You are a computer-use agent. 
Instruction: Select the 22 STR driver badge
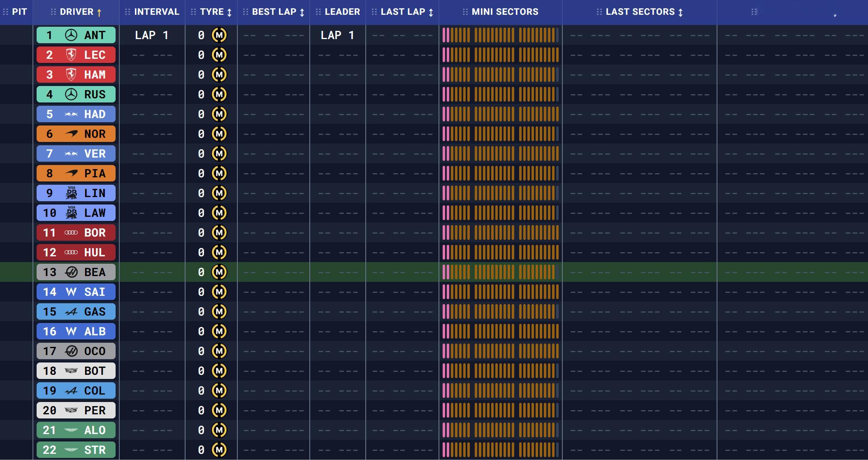coord(76,450)
